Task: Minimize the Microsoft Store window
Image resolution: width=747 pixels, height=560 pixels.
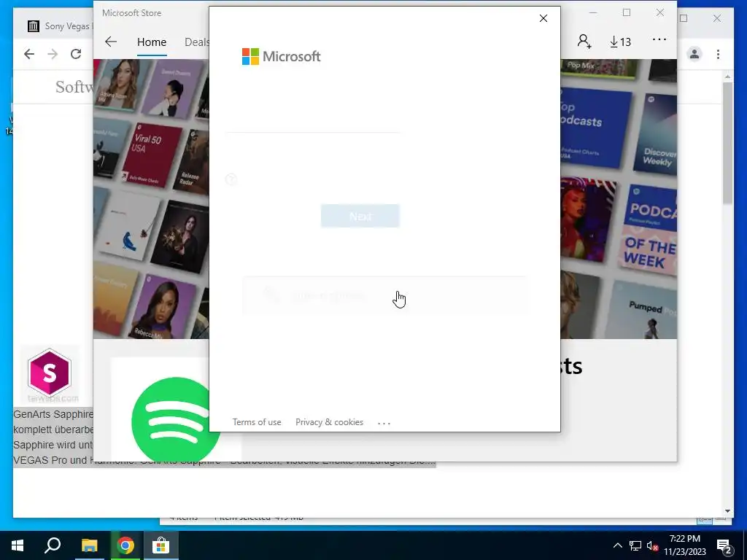Action: 593,13
